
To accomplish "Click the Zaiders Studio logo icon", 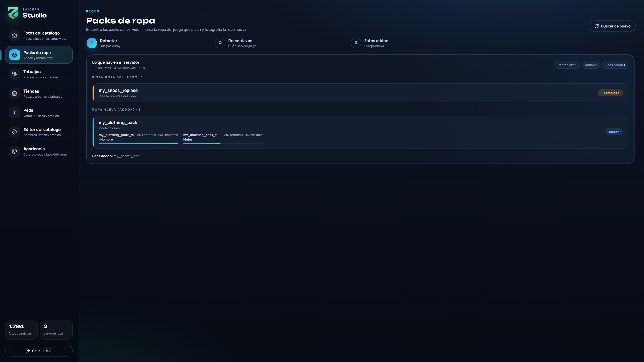I will tap(13, 13).
